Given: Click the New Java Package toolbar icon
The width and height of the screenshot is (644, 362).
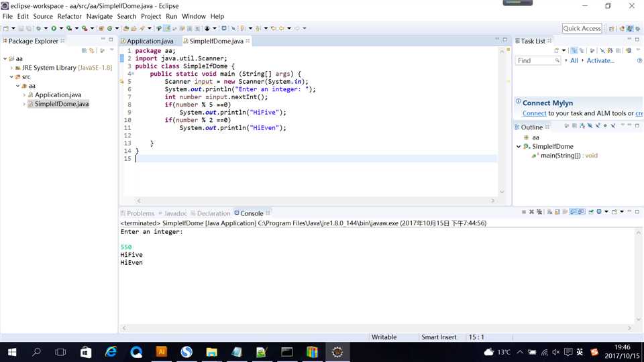Looking at the screenshot, I should (x=101, y=28).
